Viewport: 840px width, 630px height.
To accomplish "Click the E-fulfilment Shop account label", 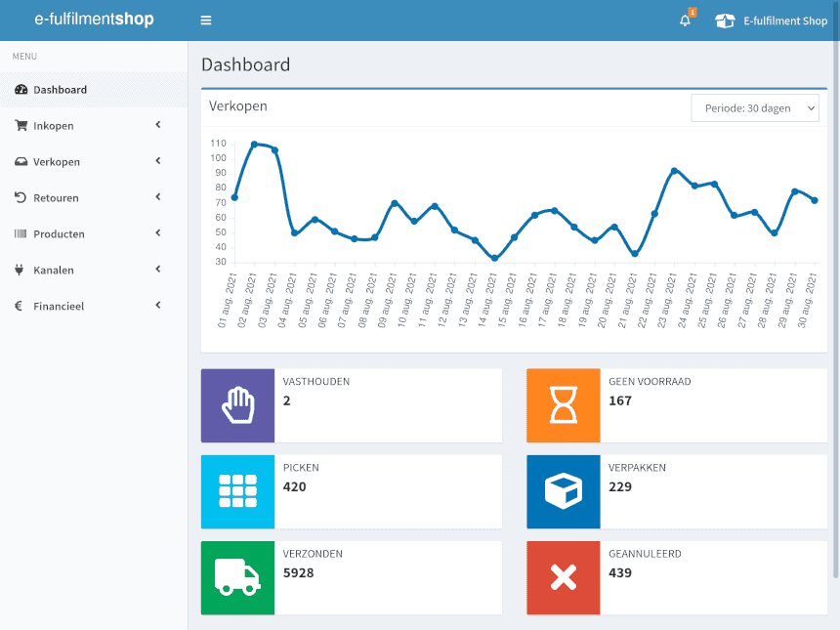I will pyautogui.click(x=784, y=20).
